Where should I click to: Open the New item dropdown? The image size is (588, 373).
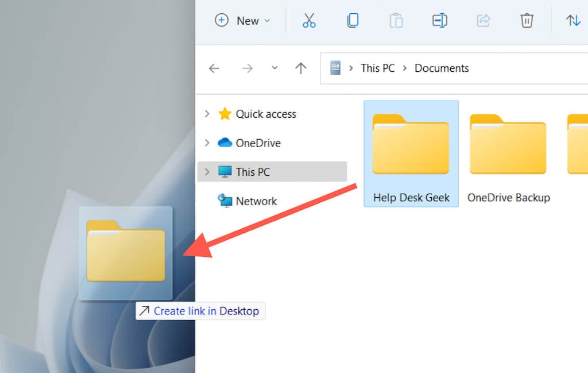[x=242, y=21]
